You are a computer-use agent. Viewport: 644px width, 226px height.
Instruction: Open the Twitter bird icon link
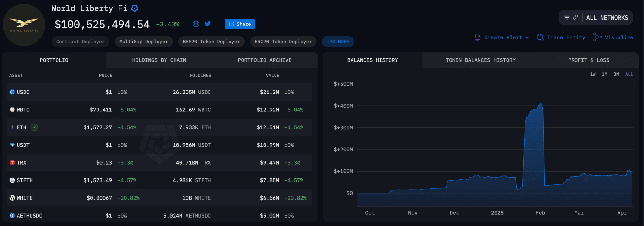tap(208, 24)
